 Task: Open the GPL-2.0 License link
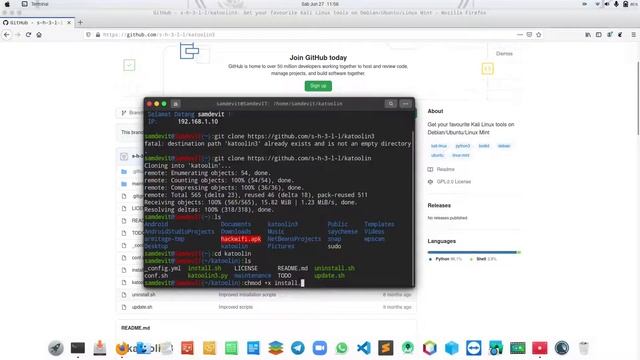(453, 182)
